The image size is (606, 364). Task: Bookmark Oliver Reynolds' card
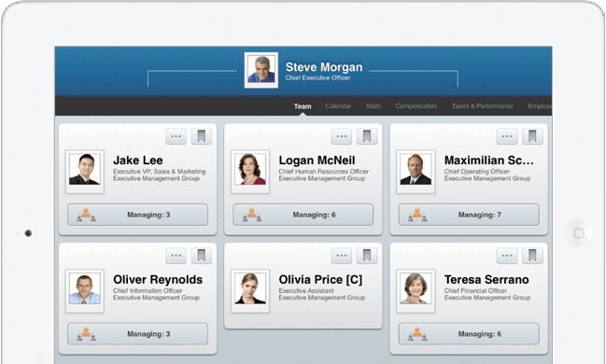click(x=202, y=256)
